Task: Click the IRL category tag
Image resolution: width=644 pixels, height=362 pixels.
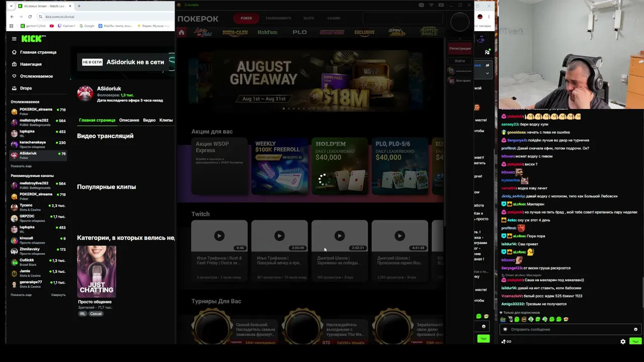Action: pyautogui.click(x=83, y=314)
